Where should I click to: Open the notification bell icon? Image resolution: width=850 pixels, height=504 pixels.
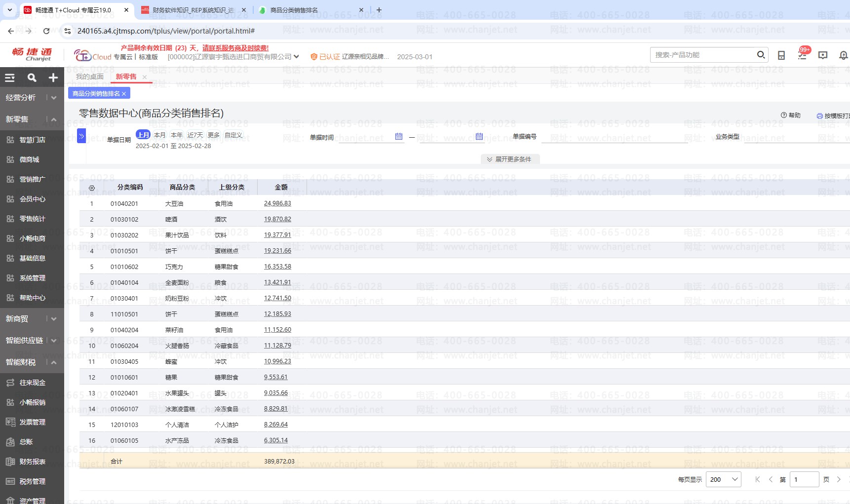844,55
